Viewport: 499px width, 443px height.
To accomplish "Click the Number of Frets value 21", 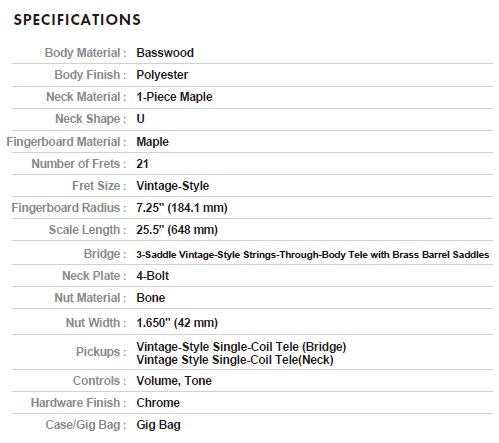I will 142,164.
